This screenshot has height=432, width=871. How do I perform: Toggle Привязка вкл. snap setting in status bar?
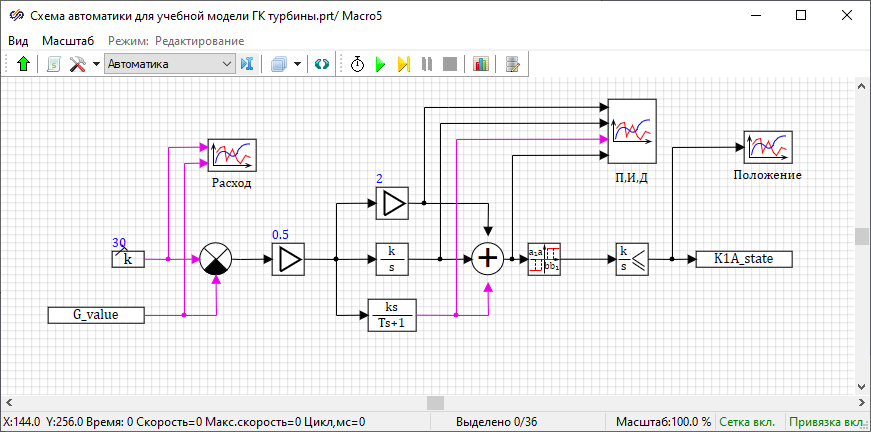pos(828,422)
